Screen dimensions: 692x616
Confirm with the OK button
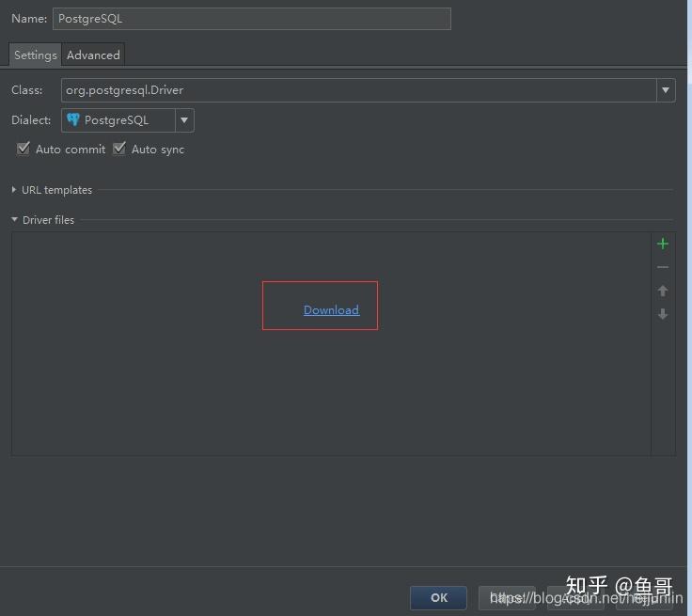(x=438, y=597)
